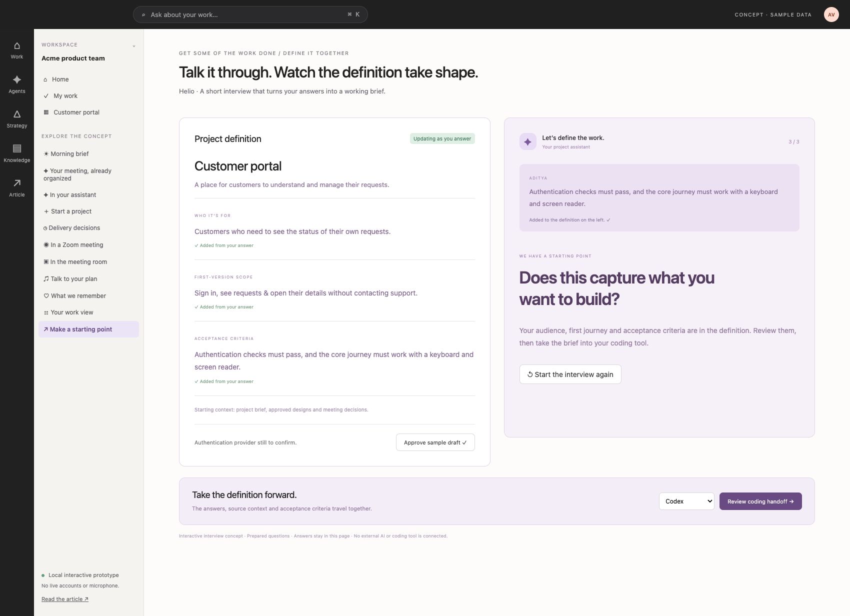Click the music note icon beside Talk to your plan
This screenshot has width=850, height=616.
click(46, 279)
